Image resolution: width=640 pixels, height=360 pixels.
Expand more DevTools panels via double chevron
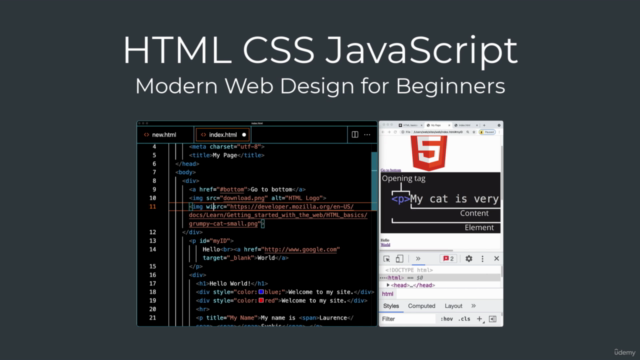(418, 259)
